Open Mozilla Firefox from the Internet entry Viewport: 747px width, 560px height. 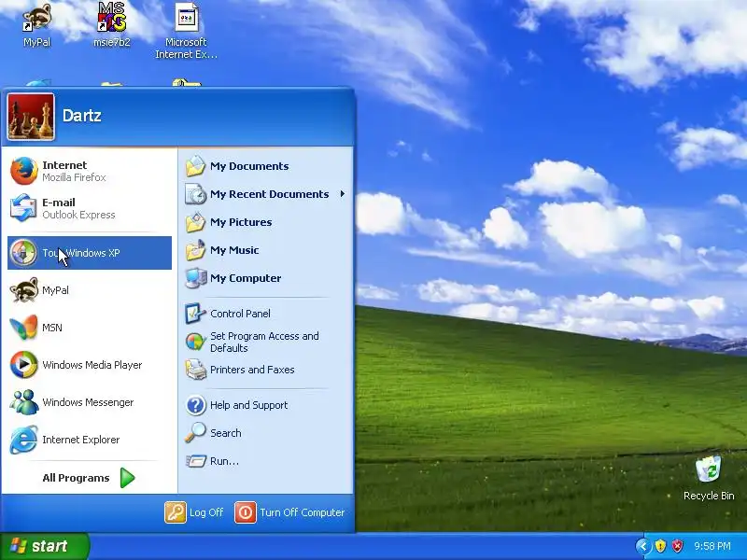pos(90,172)
